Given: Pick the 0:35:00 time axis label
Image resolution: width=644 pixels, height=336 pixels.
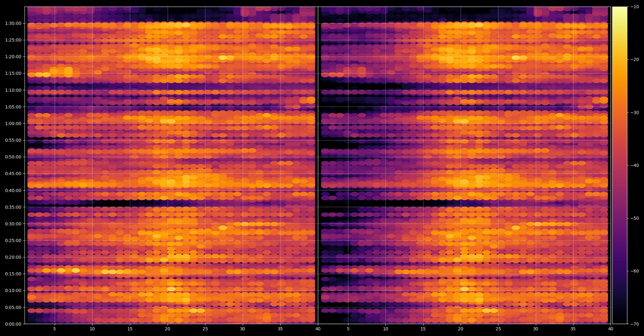Looking at the screenshot, I should click(13, 207).
